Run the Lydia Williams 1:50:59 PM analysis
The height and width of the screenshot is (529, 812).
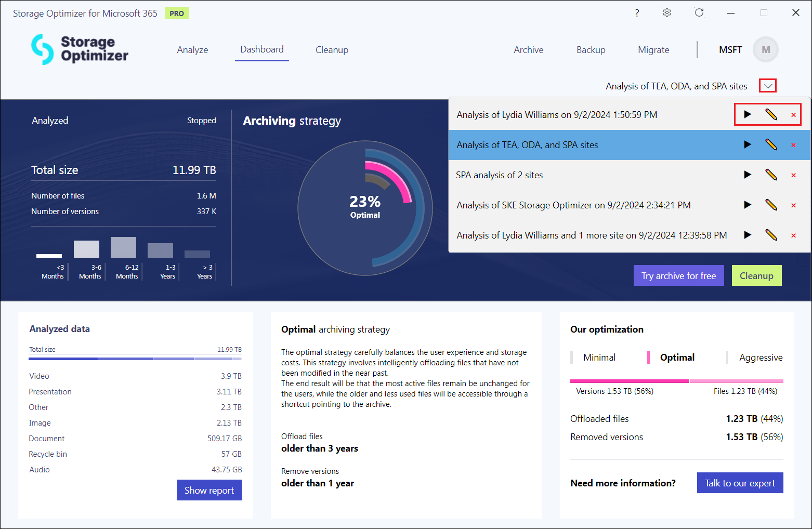[747, 114]
